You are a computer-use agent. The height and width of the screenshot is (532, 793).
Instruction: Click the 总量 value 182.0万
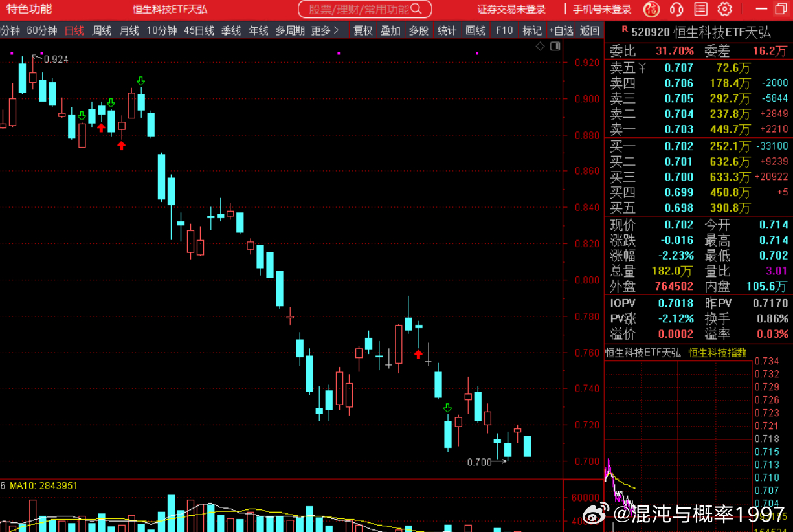[x=674, y=271]
